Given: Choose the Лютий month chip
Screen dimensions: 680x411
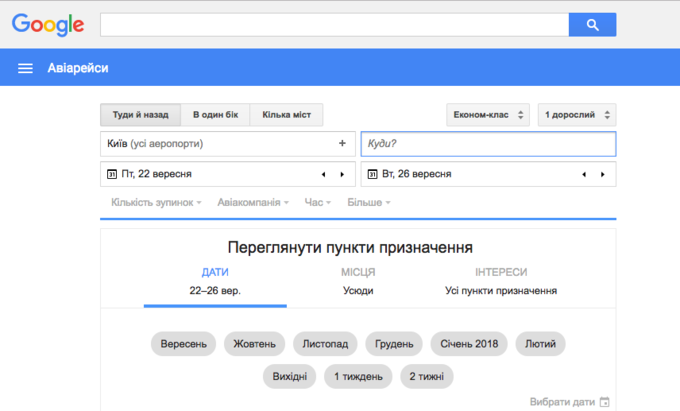Looking at the screenshot, I should [540, 344].
